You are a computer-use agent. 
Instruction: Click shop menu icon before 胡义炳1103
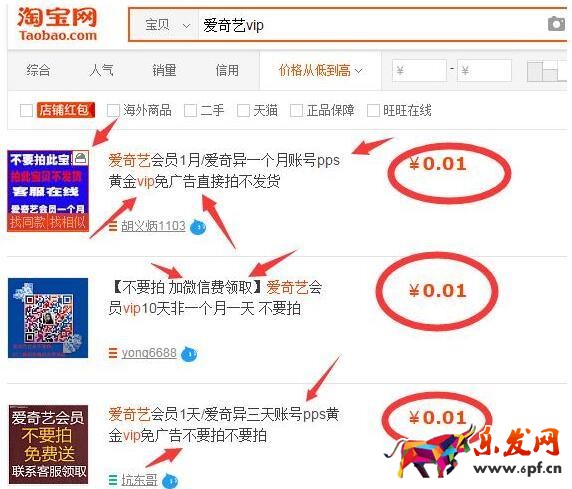point(113,227)
